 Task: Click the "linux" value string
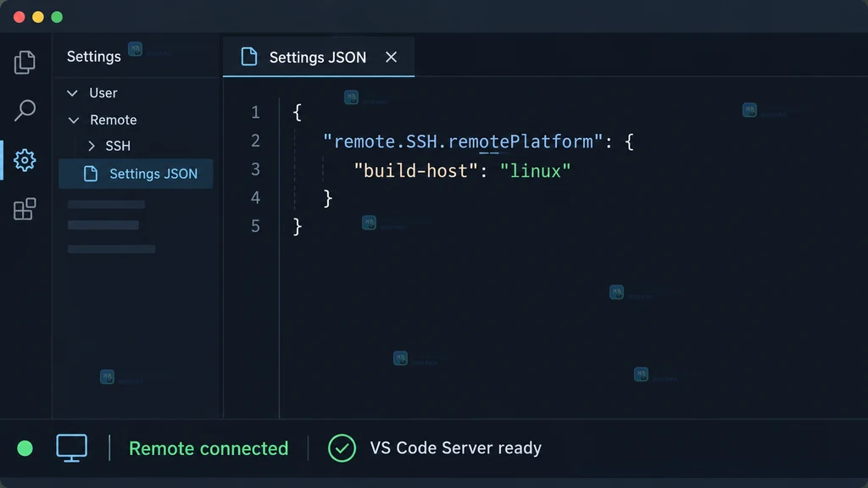coord(535,171)
